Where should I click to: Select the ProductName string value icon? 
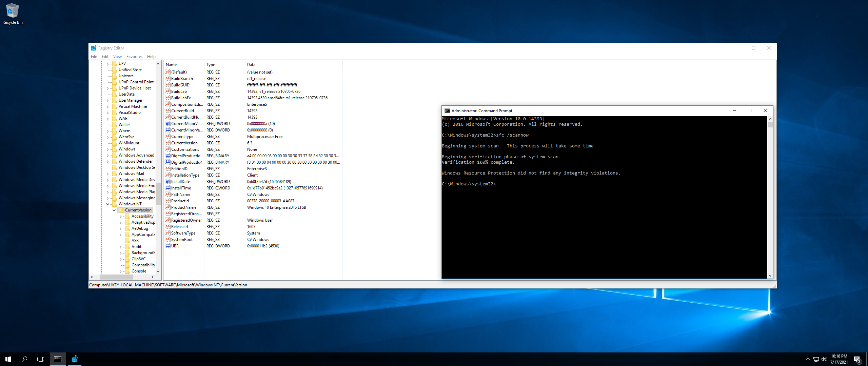tap(167, 207)
